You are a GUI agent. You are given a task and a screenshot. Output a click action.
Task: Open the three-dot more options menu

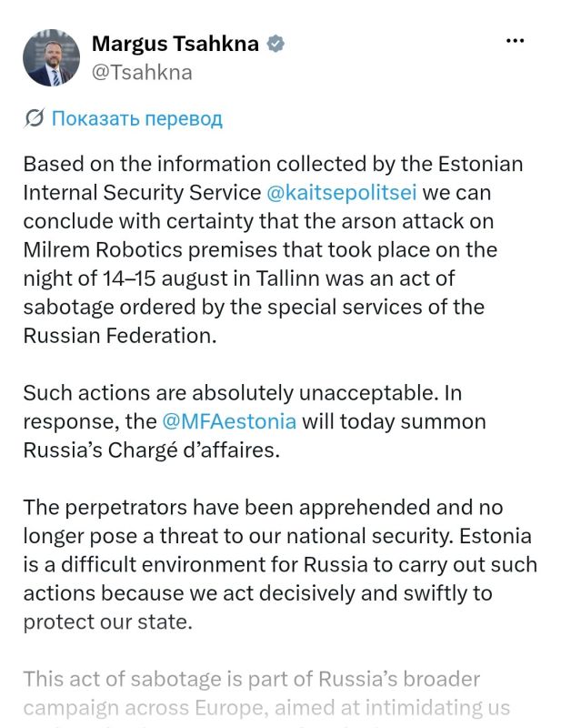(515, 41)
